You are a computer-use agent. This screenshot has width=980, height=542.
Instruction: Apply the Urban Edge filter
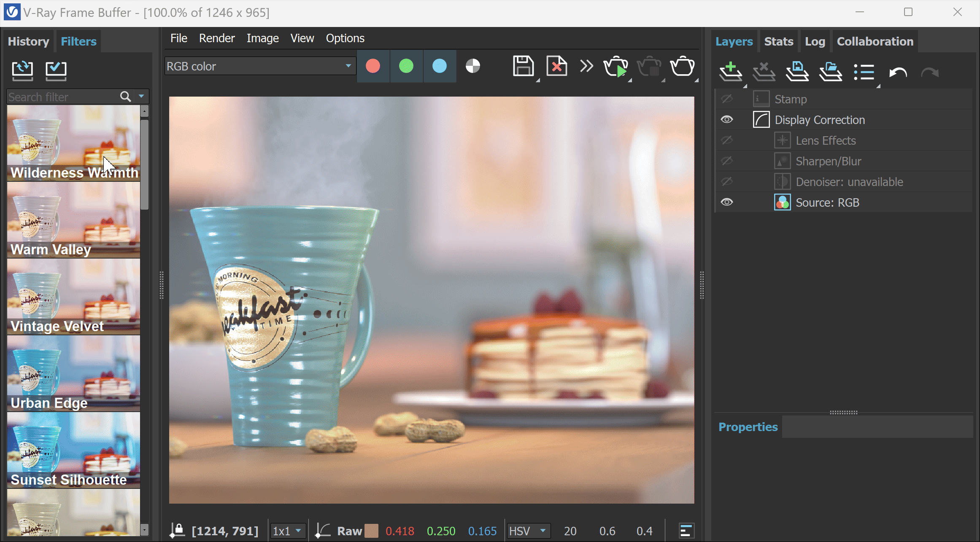point(73,373)
